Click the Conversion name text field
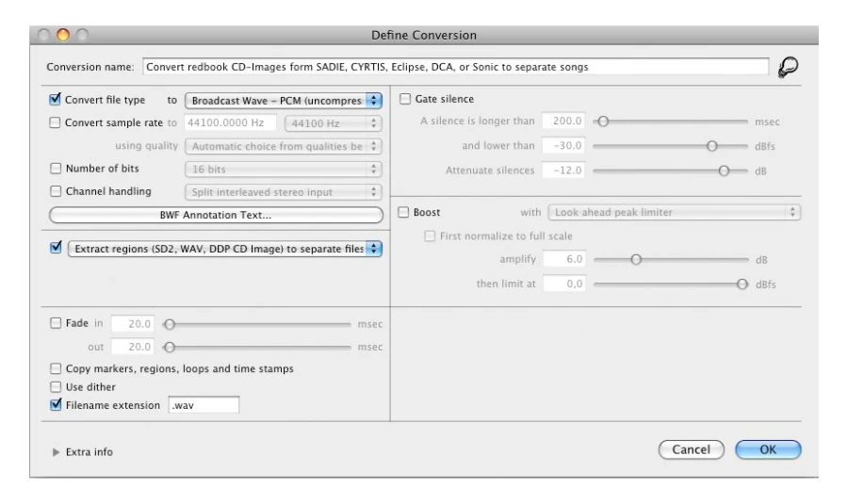 point(455,67)
